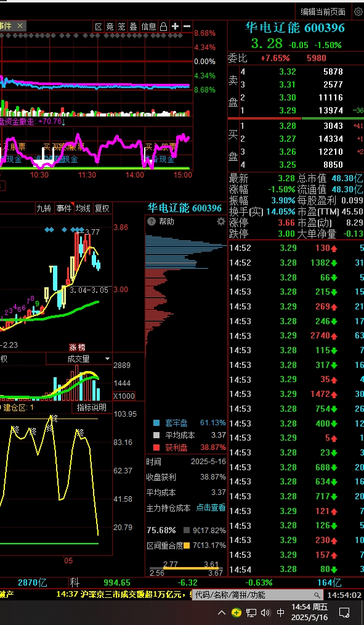Click the 3.77 high price marker
This screenshot has width=364, height=625.
(92, 232)
